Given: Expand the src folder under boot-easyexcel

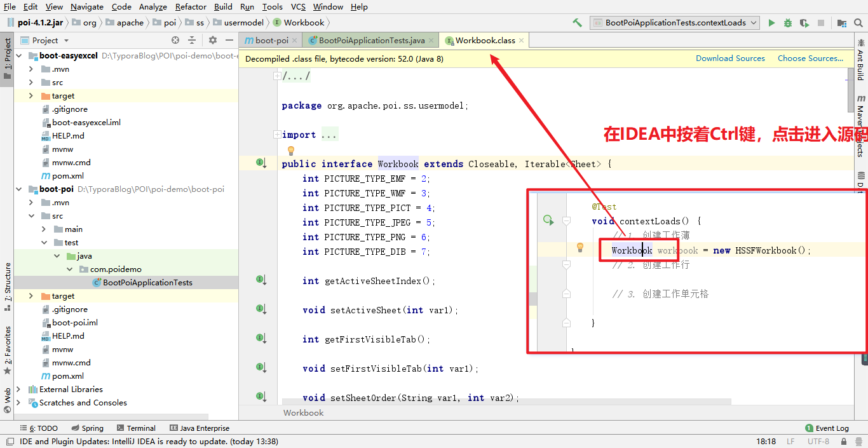Looking at the screenshot, I should (x=31, y=83).
